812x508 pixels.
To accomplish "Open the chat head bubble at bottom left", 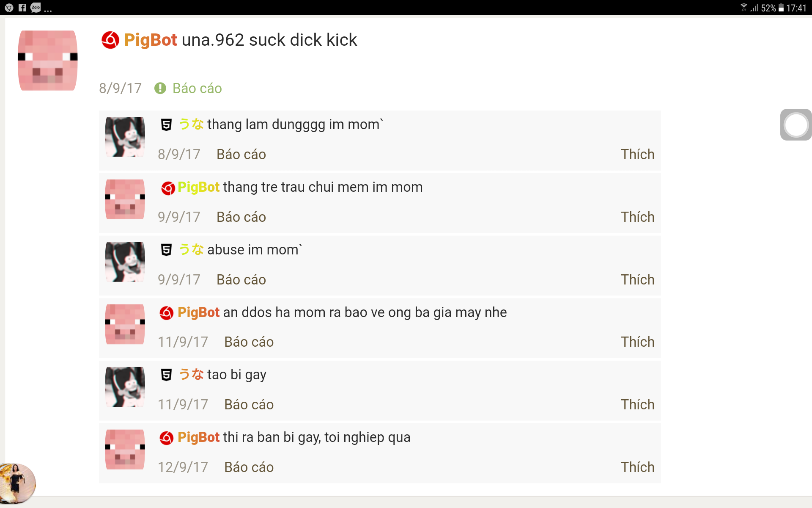I will coord(17,483).
